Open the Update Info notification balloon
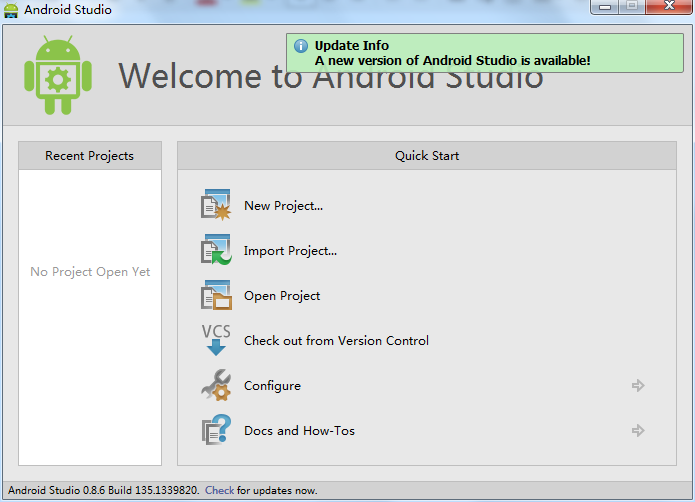 (x=484, y=53)
